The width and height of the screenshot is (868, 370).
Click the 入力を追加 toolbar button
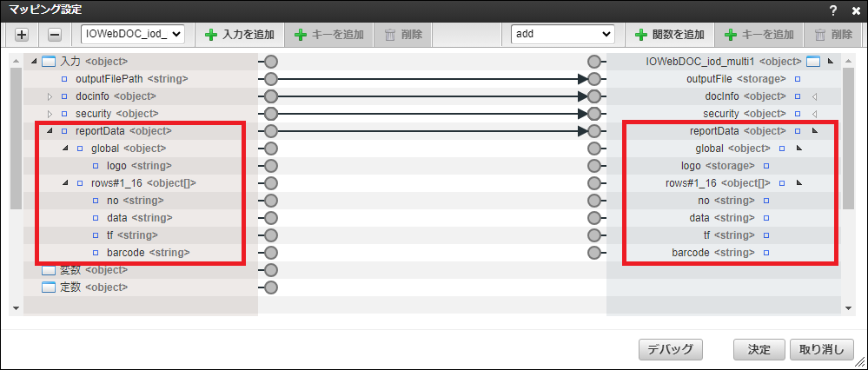[239, 35]
